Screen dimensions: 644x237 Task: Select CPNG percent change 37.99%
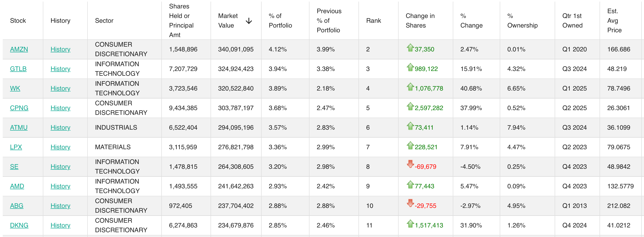click(x=471, y=108)
